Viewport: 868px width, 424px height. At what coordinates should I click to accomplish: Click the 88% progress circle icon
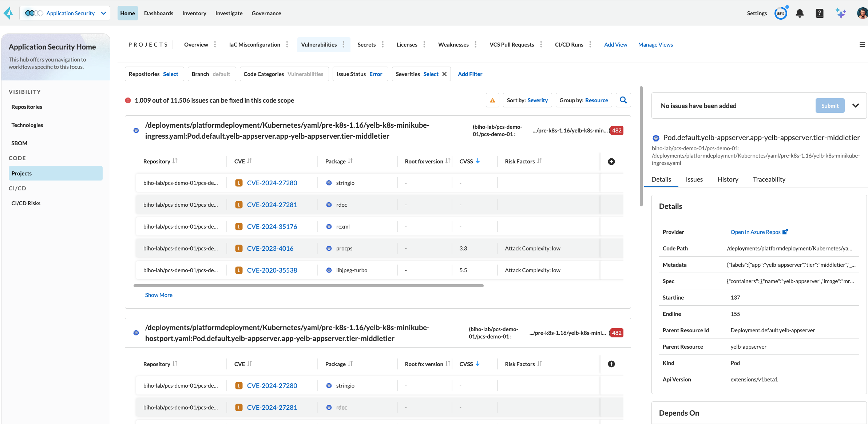pos(780,13)
